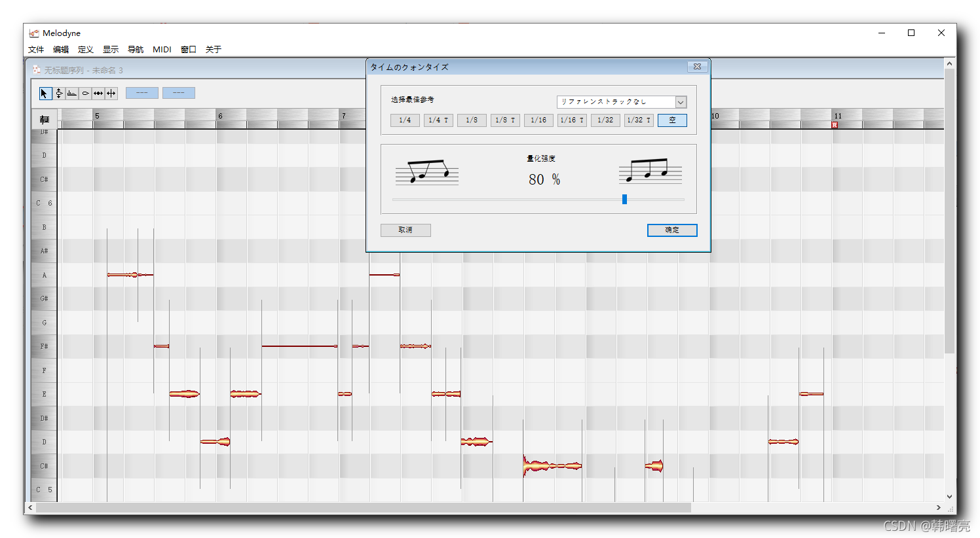Choose 1/32 T triplet grid
The image size is (980, 538).
tap(639, 120)
